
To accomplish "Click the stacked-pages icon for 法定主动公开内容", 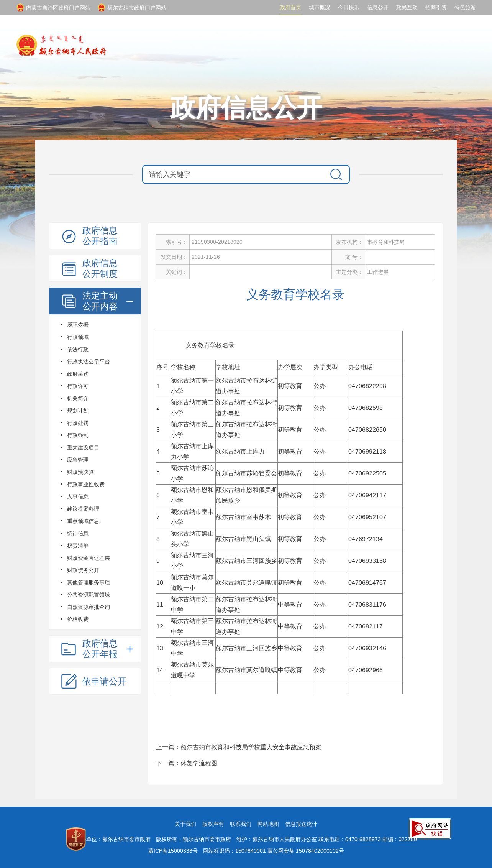I will click(x=69, y=301).
